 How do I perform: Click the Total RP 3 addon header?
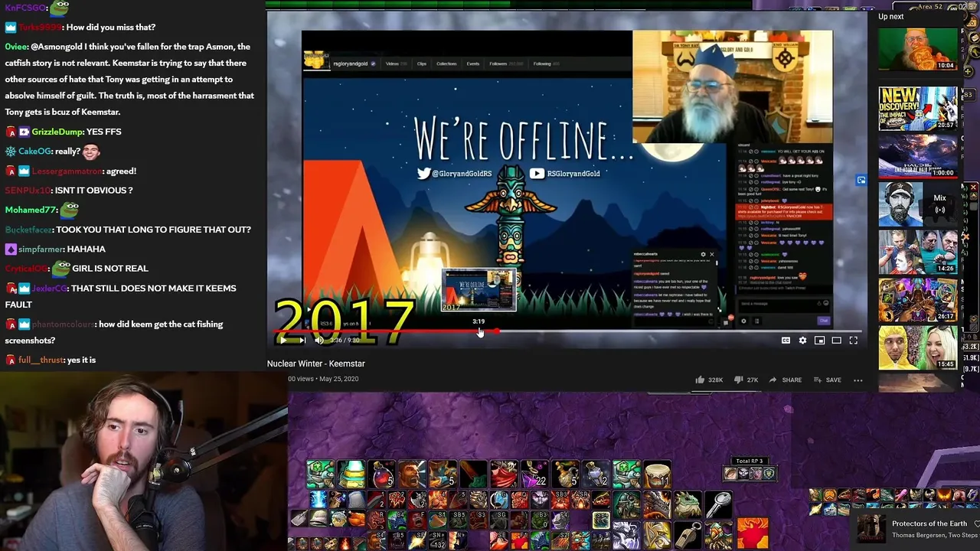pos(750,461)
